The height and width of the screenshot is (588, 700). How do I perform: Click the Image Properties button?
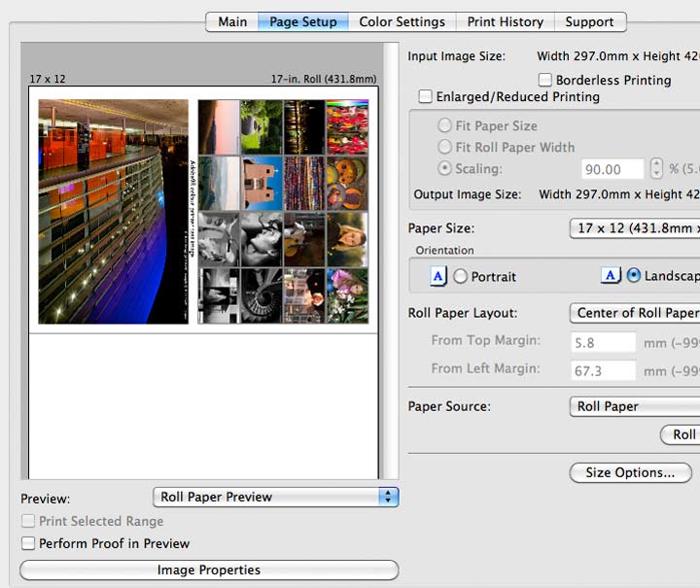click(209, 571)
